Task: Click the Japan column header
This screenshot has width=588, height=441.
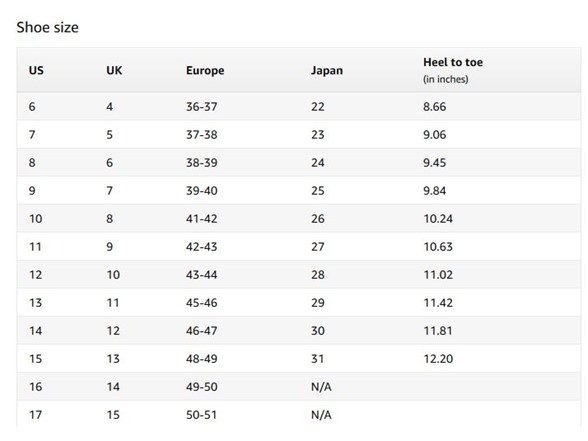Action: tap(327, 70)
